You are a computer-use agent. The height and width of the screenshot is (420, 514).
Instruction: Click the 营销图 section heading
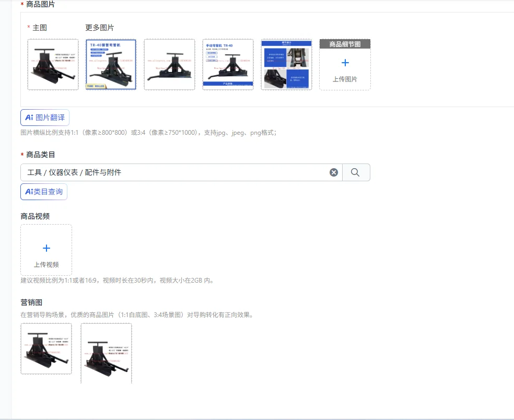click(x=31, y=302)
